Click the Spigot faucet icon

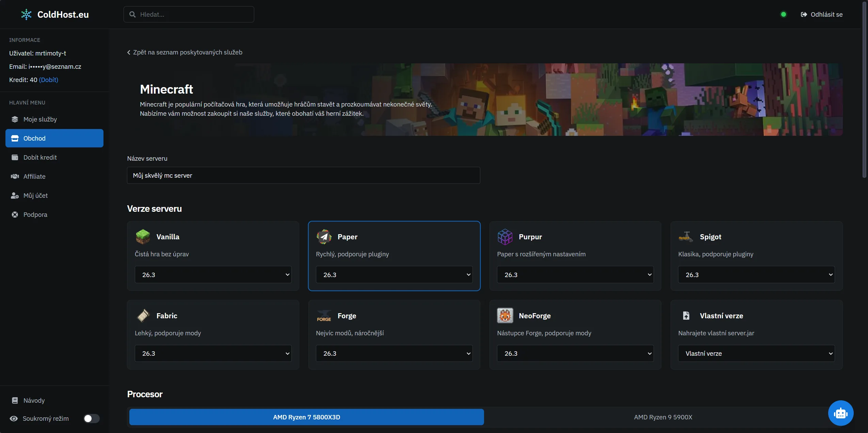[x=686, y=237]
